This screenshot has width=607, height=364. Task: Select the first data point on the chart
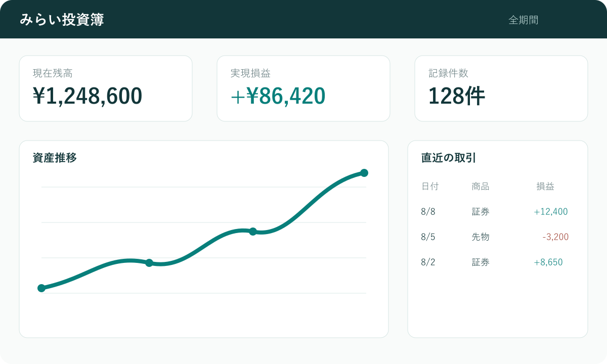coord(41,288)
